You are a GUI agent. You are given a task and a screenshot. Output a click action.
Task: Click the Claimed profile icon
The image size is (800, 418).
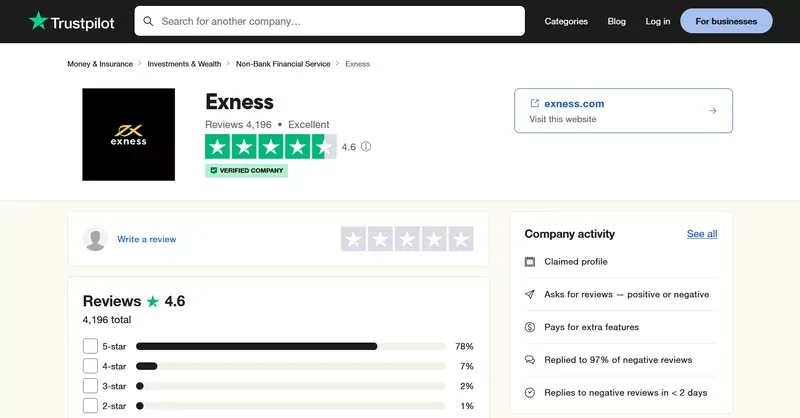point(530,262)
